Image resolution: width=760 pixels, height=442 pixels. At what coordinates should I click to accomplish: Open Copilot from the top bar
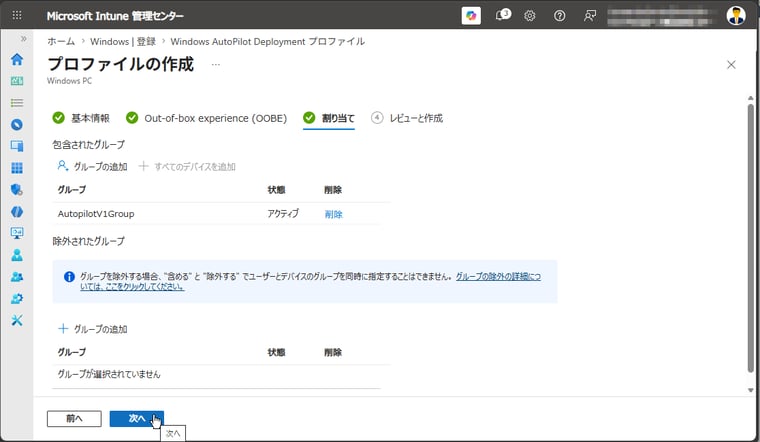(x=471, y=16)
